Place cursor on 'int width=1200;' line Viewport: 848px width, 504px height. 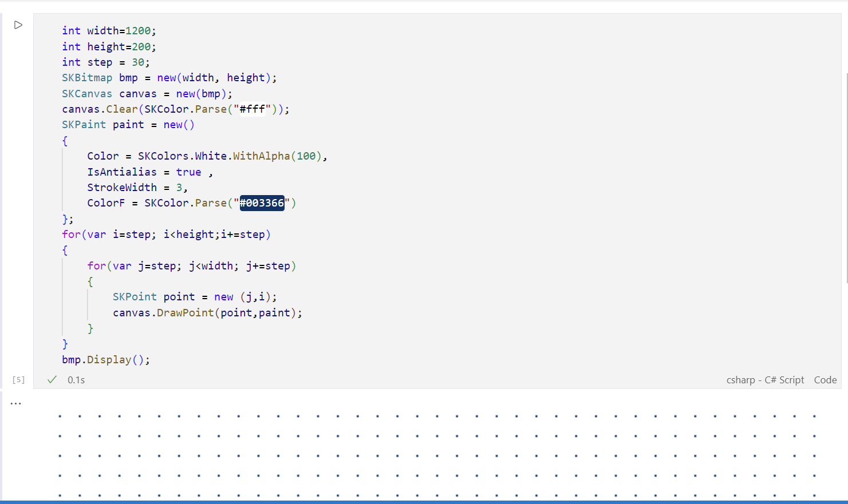tap(109, 31)
